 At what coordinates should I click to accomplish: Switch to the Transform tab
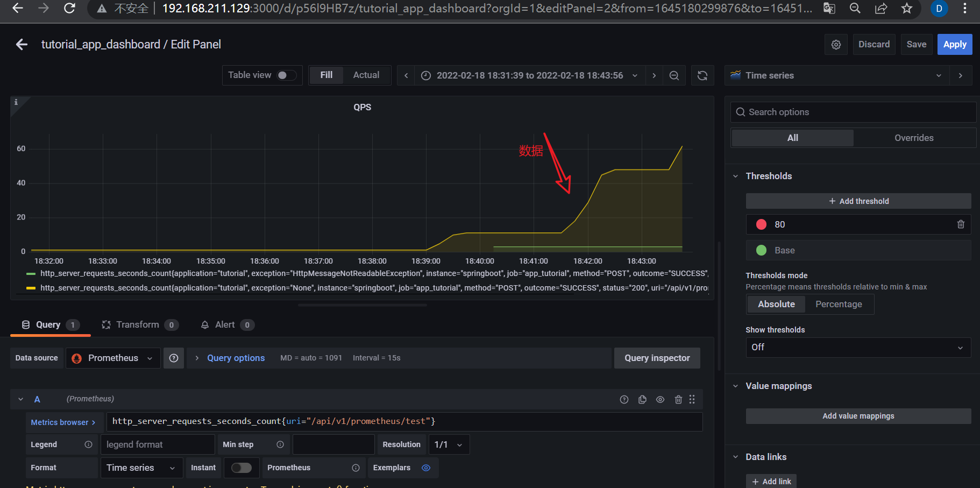pyautogui.click(x=140, y=324)
